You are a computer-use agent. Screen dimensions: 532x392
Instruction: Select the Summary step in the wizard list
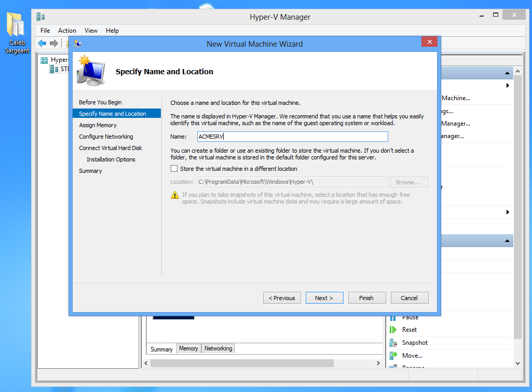[90, 171]
